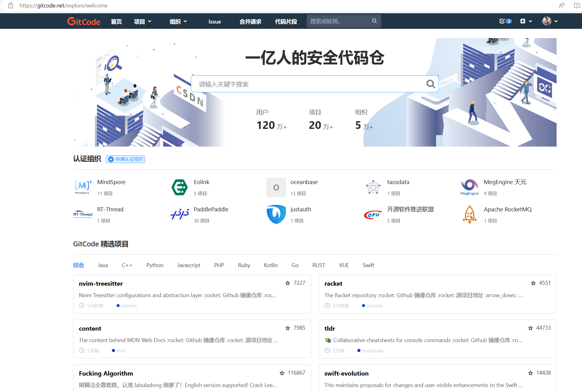
Task: Open the nvim-treesitter project link
Action: click(101, 284)
